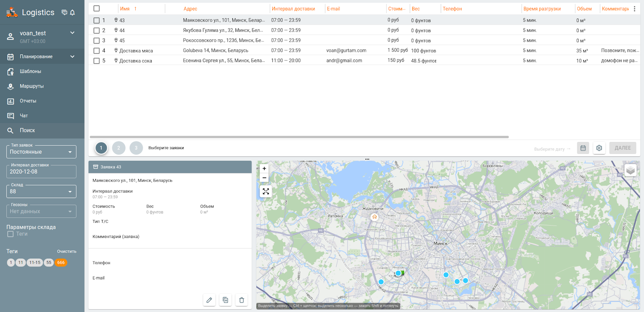
Task: Expand the Склад dropdown showing 88
Action: pos(41,192)
